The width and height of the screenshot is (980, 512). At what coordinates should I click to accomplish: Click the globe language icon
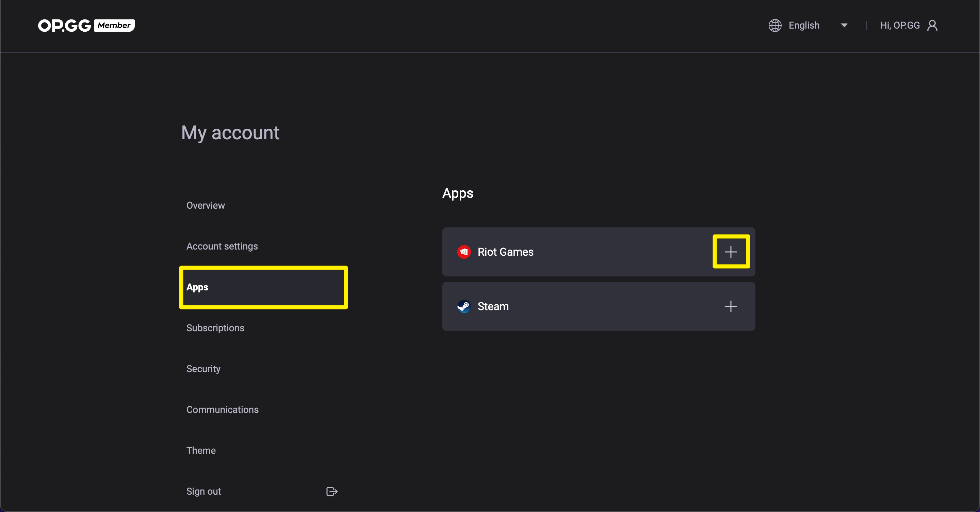click(x=775, y=26)
